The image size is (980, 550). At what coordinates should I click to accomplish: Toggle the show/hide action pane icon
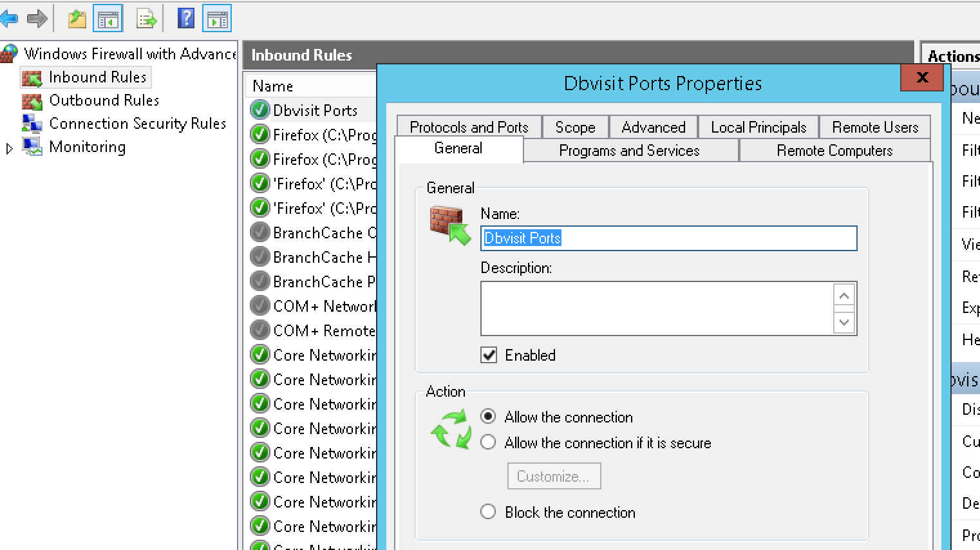pos(217,19)
